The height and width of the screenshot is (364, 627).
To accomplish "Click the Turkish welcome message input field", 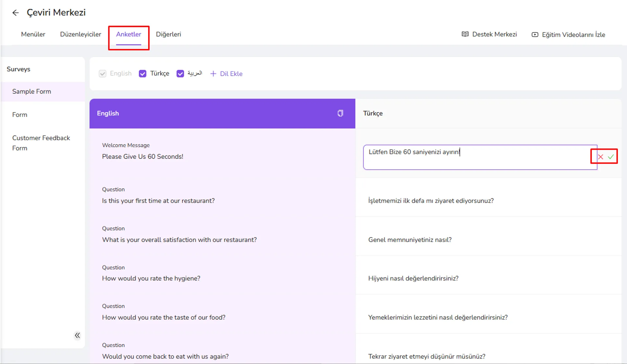I will [480, 157].
